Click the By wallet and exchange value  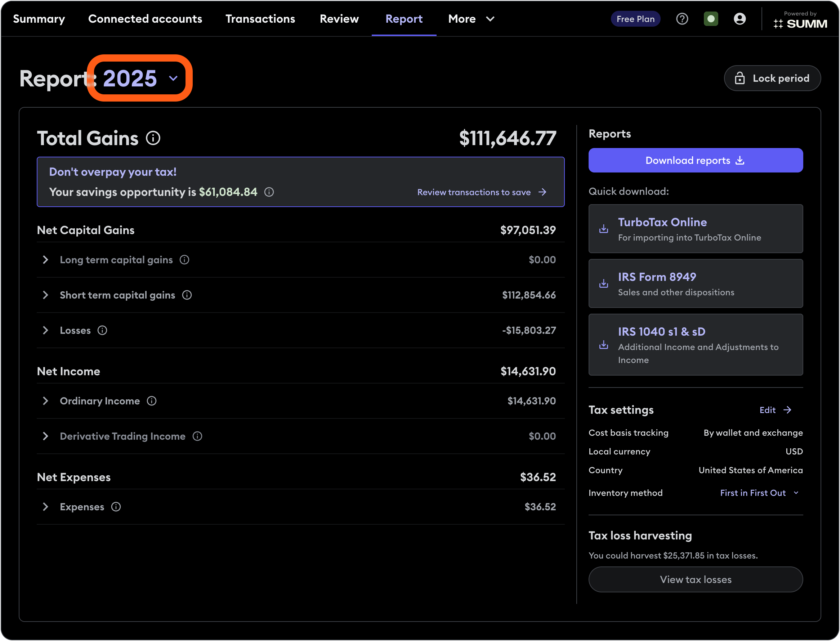pyautogui.click(x=753, y=433)
